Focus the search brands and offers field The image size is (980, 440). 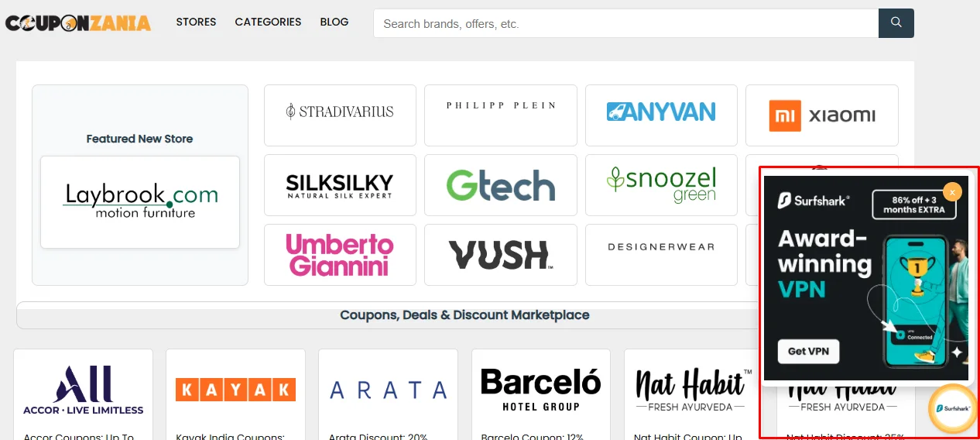pos(625,23)
